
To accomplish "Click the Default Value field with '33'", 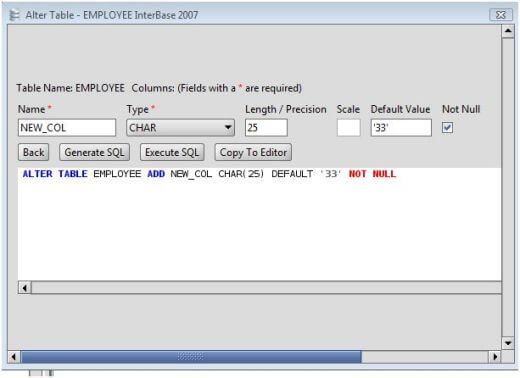I will (401, 128).
